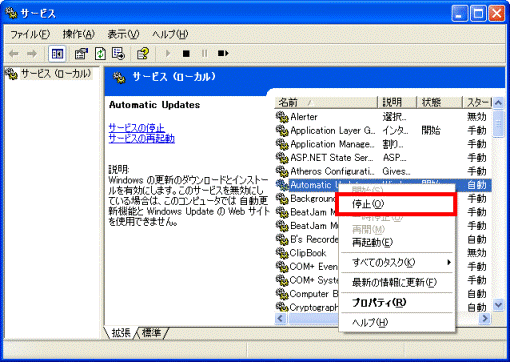Select the Alerter service row

383,117
